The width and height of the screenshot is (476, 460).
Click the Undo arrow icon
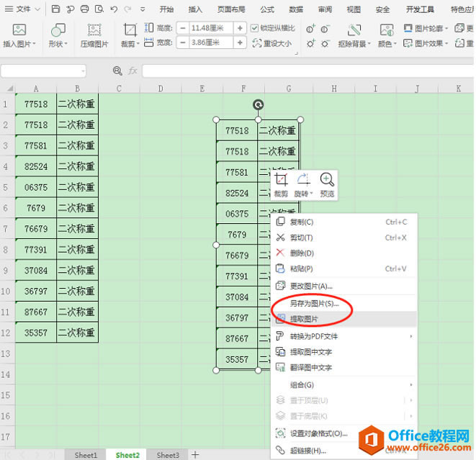(x=114, y=9)
